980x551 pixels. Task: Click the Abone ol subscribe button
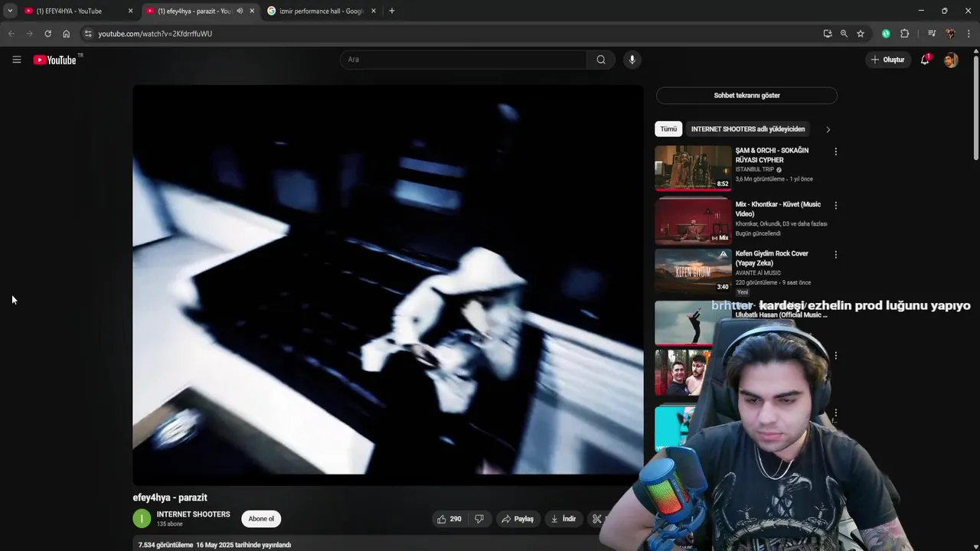click(261, 519)
